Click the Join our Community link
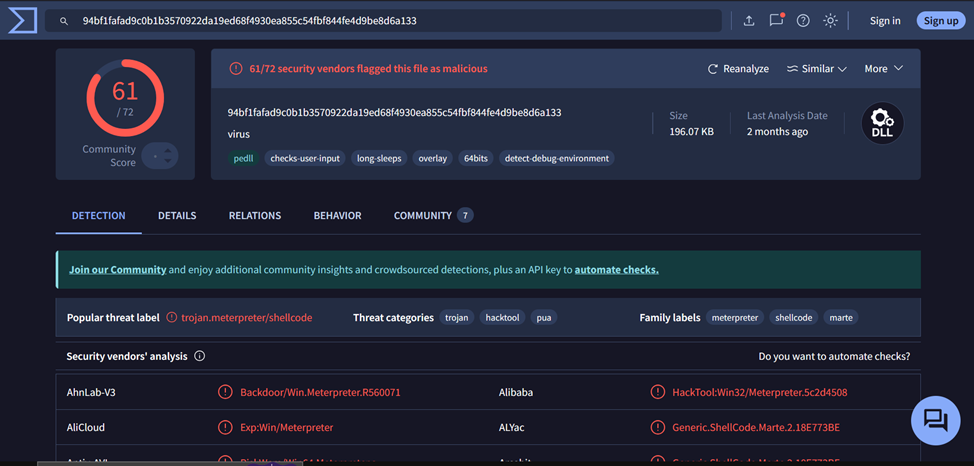This screenshot has width=974, height=466. [x=117, y=270]
